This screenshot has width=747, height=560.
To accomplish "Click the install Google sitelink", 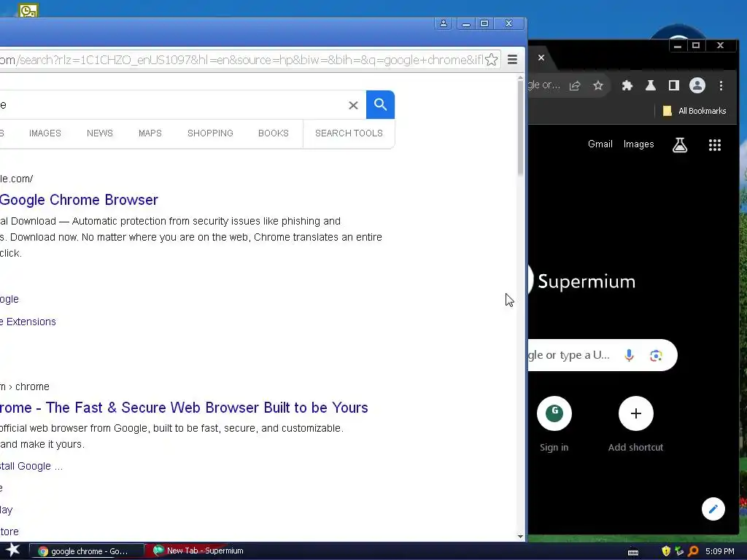I will [31, 466].
